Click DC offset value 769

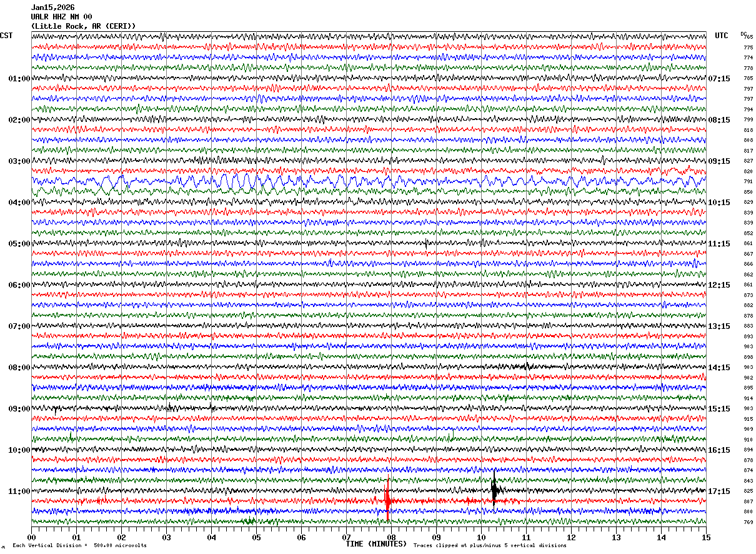[x=749, y=522]
